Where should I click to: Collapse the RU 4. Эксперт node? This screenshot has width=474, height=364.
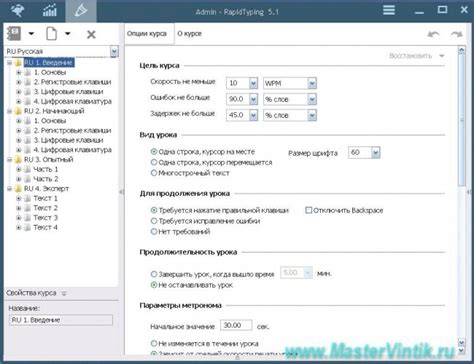pos(9,188)
